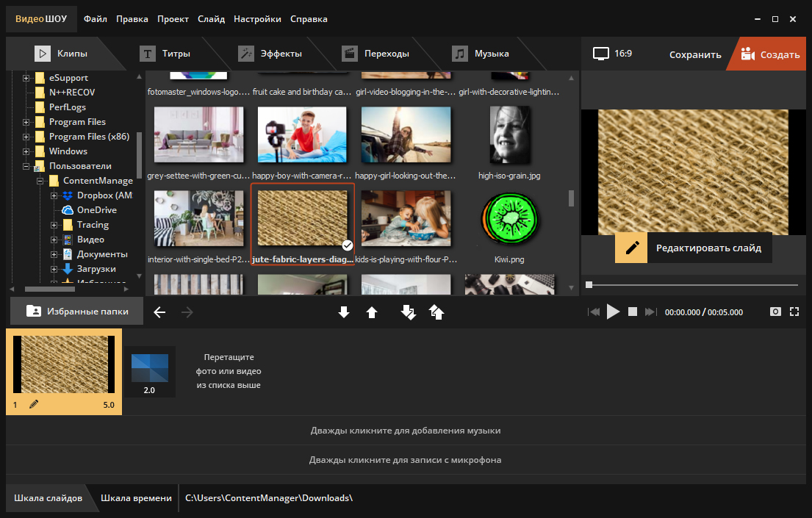The height and width of the screenshot is (518, 812).
Task: Remove all slides with double up arrow
Action: (x=436, y=312)
